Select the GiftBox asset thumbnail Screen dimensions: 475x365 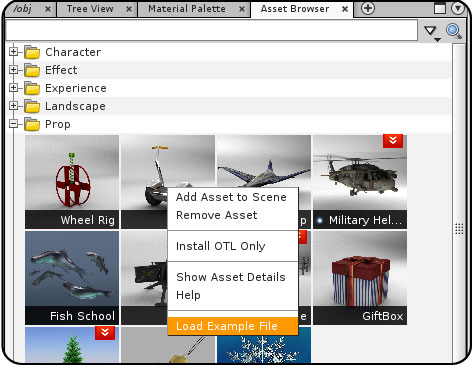360,278
